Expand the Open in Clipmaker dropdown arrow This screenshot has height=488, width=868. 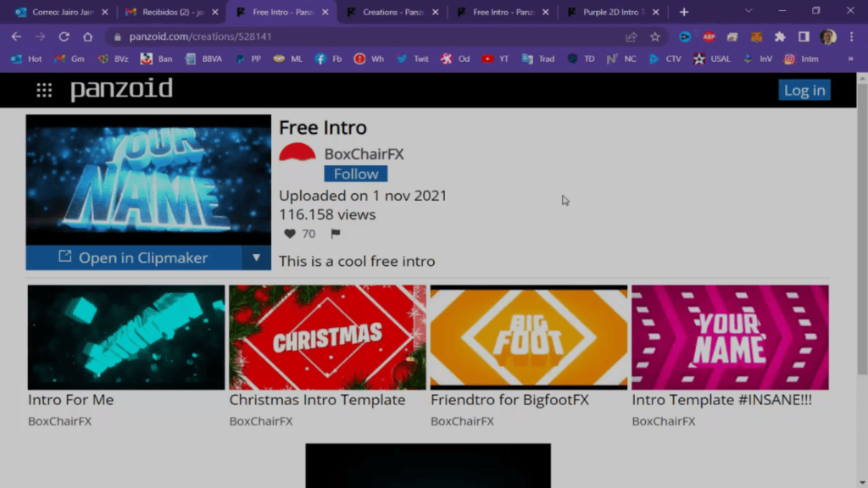[x=257, y=258]
